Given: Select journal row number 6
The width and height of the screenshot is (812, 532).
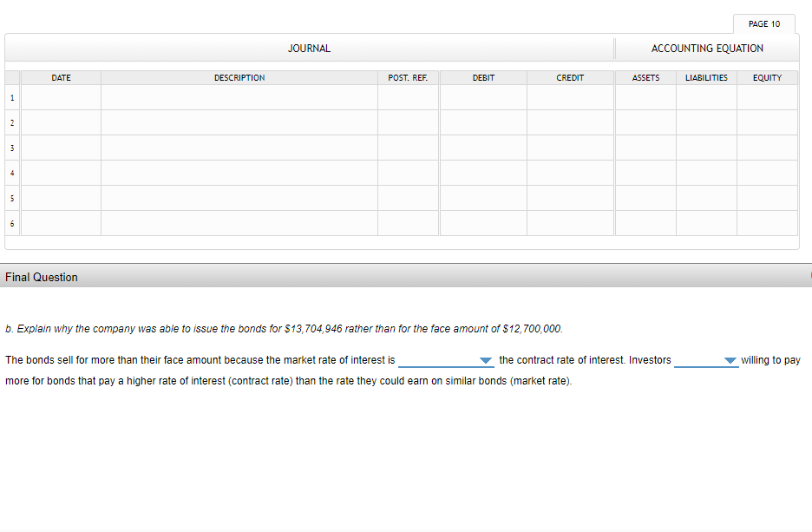Looking at the screenshot, I should pos(12,223).
